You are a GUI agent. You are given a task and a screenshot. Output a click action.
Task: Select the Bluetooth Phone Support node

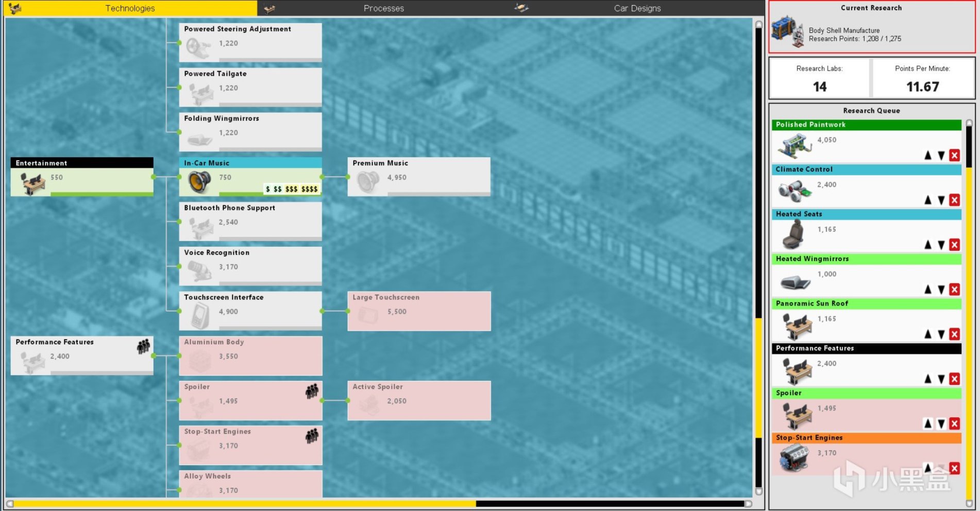[250, 222]
